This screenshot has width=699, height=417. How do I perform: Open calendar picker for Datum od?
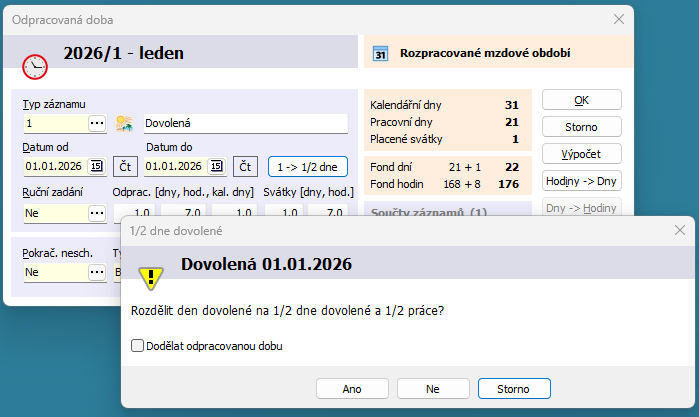coord(97,166)
